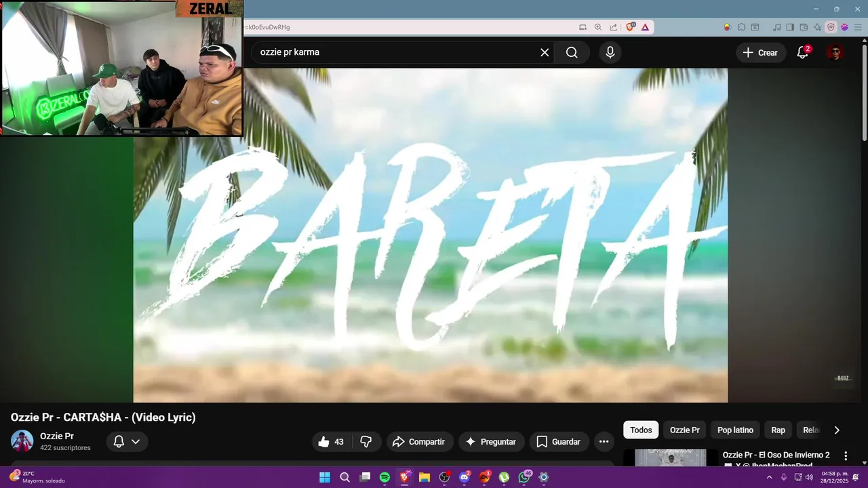Open the Ozzie Pr channel avatar

(x=22, y=441)
